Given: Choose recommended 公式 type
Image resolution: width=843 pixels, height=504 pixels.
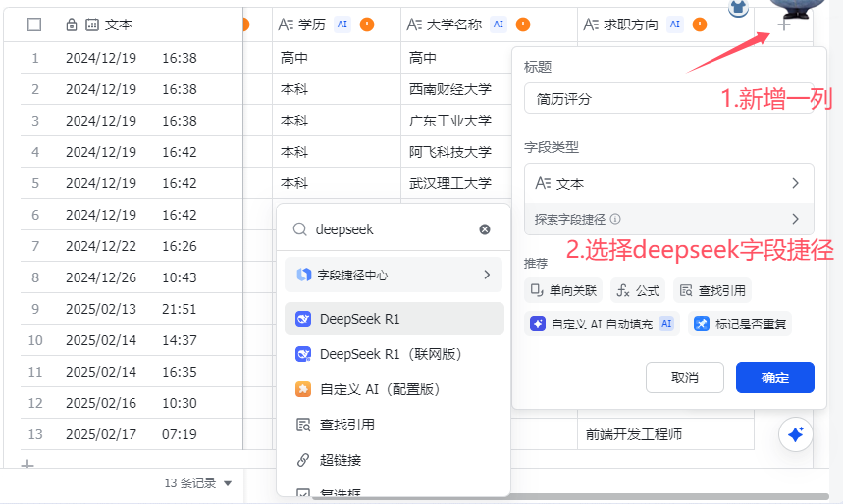Looking at the screenshot, I should tap(638, 290).
